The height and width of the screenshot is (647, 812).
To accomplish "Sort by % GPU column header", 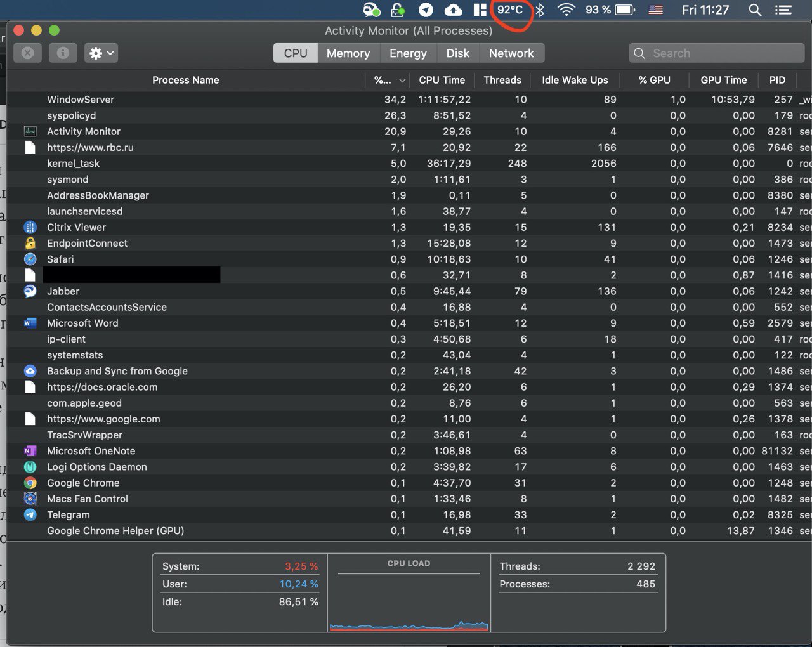I will (655, 80).
